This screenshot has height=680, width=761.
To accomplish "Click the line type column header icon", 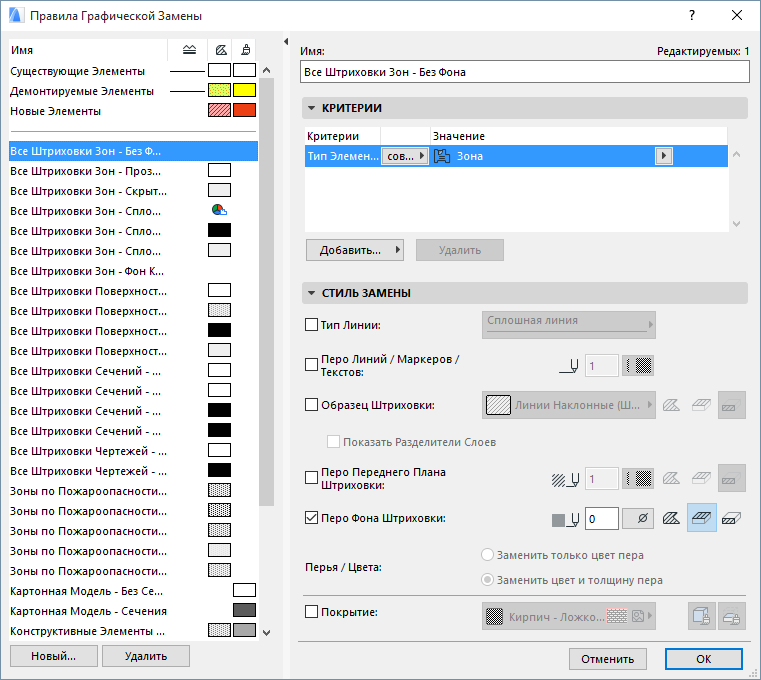I will (189, 50).
